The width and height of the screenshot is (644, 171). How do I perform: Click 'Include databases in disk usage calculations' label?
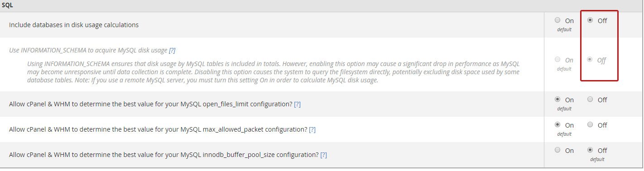pyautogui.click(x=74, y=25)
